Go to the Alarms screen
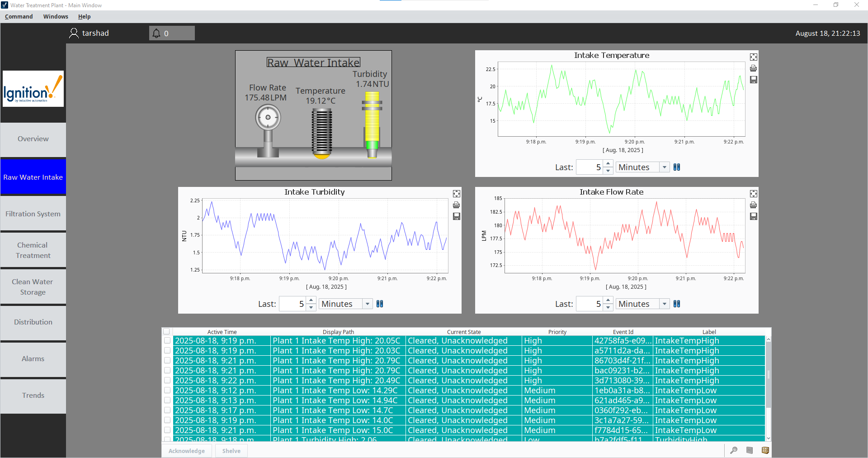The width and height of the screenshot is (868, 458). 33,359
